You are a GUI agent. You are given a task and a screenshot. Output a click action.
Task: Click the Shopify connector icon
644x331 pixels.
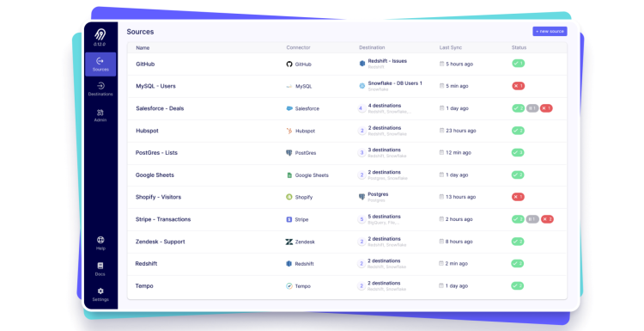pyautogui.click(x=289, y=197)
